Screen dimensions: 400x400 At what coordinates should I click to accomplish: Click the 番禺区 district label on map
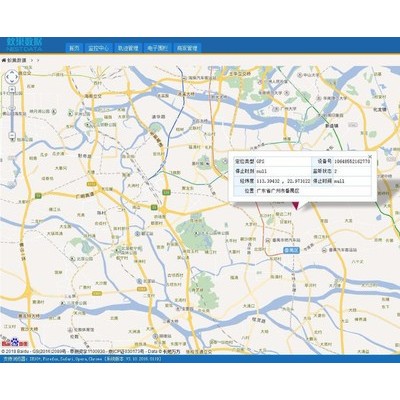[x=292, y=250]
